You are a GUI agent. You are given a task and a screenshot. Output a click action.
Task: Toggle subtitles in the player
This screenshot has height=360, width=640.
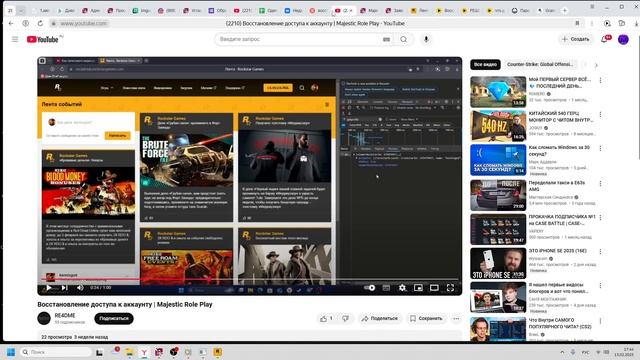386,288
